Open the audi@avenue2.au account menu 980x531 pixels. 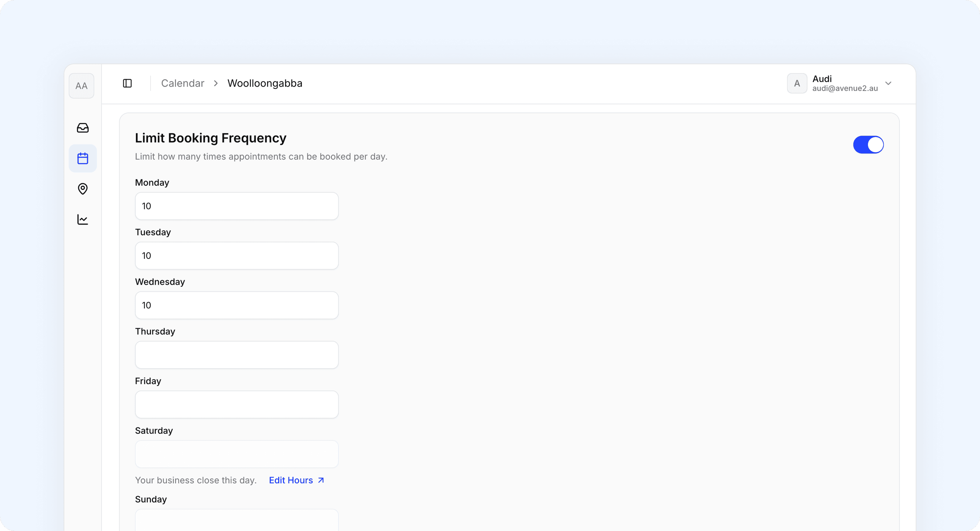[x=844, y=88]
